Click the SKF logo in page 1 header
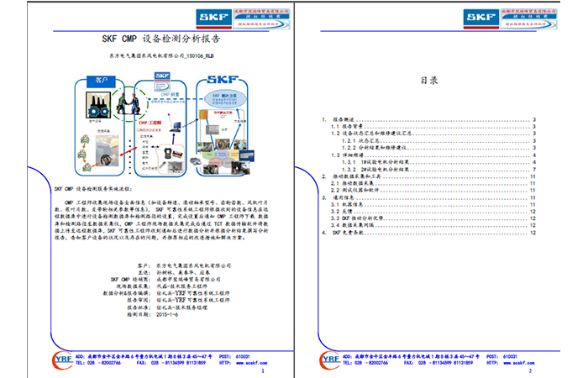This screenshot has height=378, width=588. tap(213, 18)
